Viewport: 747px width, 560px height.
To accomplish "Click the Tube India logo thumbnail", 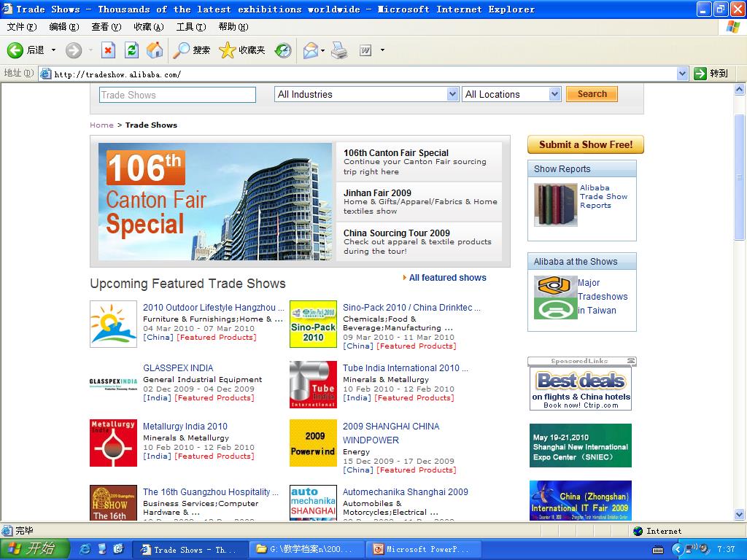I will pyautogui.click(x=313, y=384).
